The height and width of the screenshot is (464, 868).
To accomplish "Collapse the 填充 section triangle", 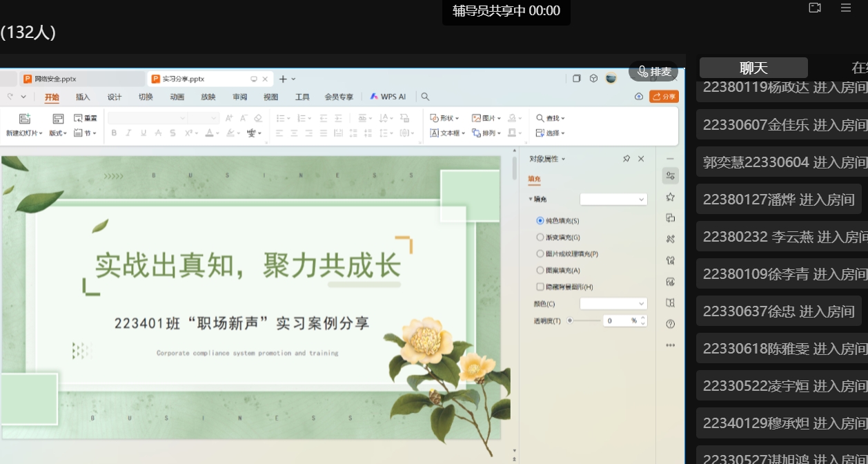I will (531, 200).
